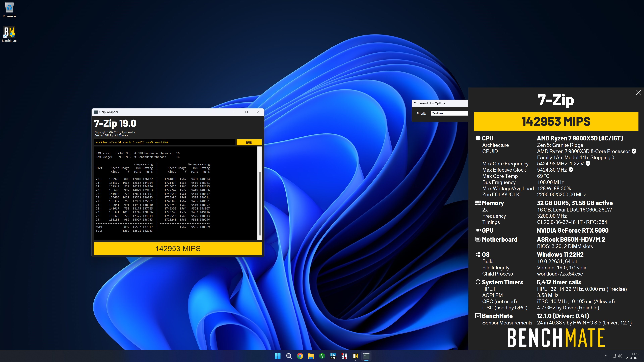
Task: Show hidden system tray icons
Action: pos(606,356)
